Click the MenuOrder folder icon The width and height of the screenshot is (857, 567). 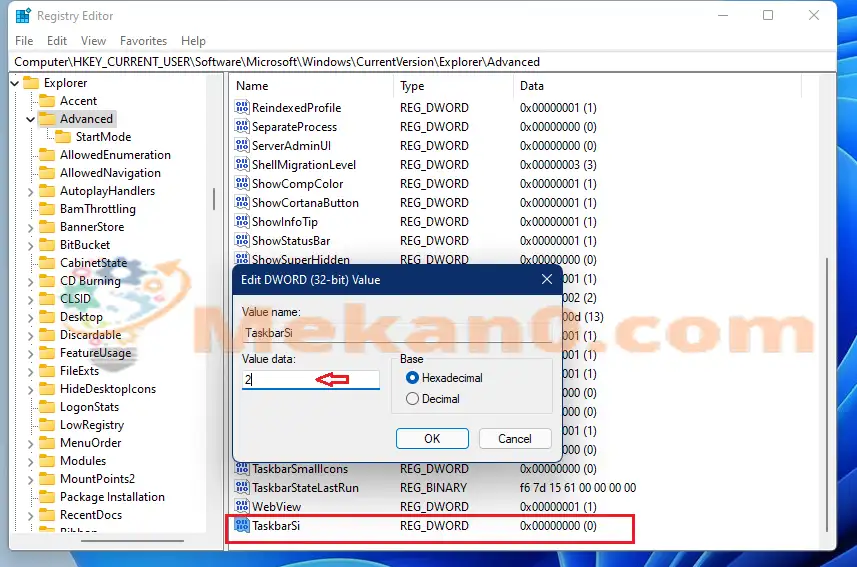point(47,443)
